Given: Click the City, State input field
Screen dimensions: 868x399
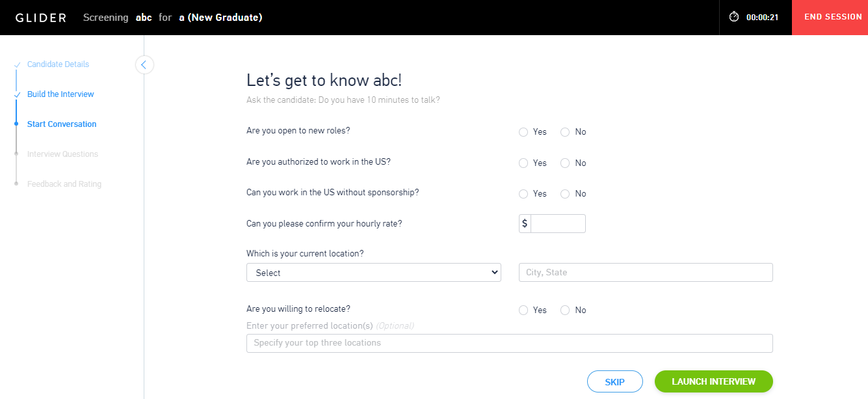Looking at the screenshot, I should click(x=645, y=272).
